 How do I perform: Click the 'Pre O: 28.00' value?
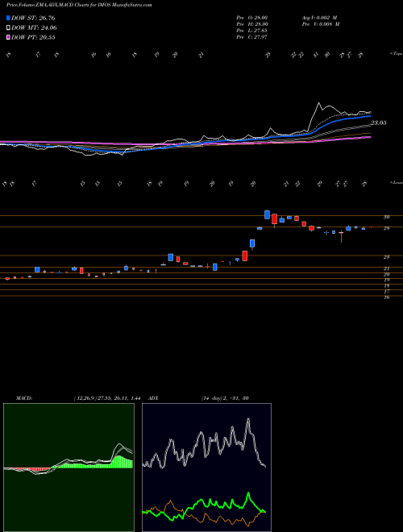[x=252, y=18]
